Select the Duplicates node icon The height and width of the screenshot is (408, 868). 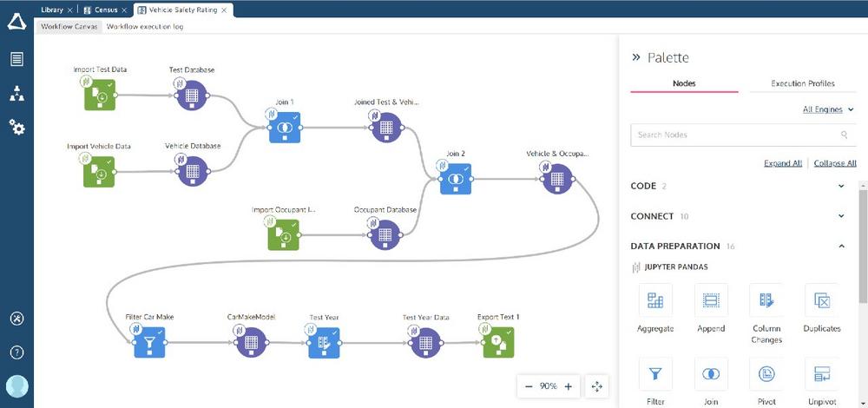tap(821, 300)
